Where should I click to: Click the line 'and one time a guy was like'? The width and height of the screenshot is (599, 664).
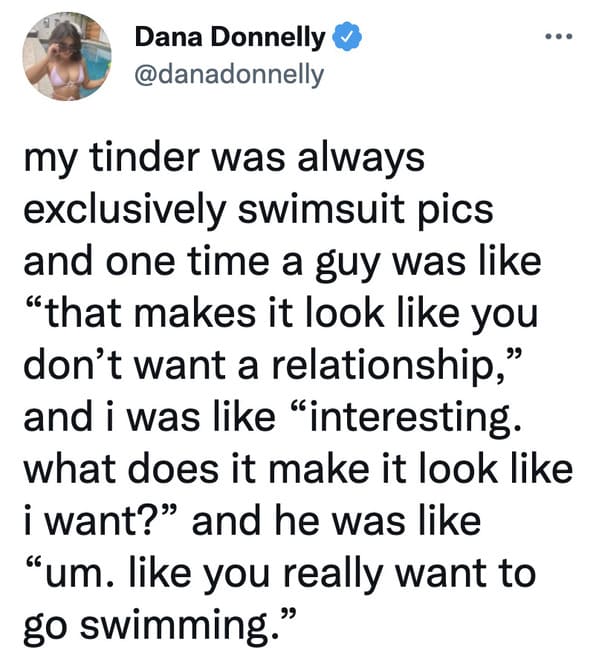click(x=282, y=263)
